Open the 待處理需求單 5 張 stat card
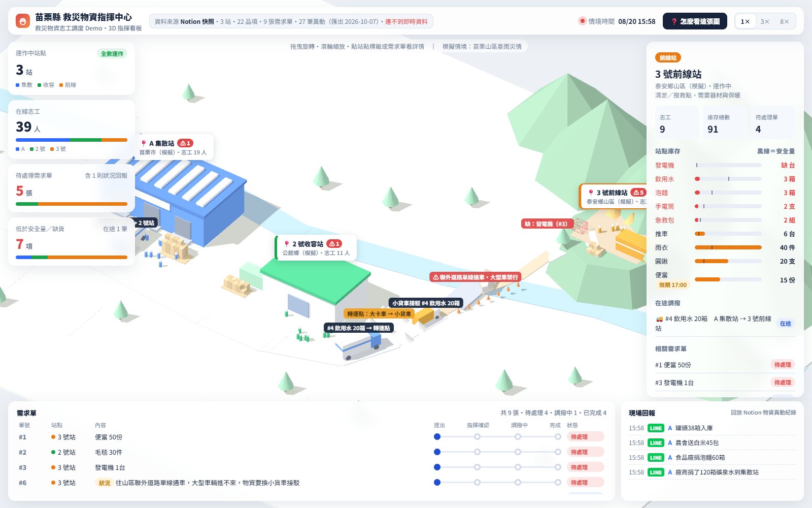Image resolution: width=812 pixels, height=508 pixels. 72,188
